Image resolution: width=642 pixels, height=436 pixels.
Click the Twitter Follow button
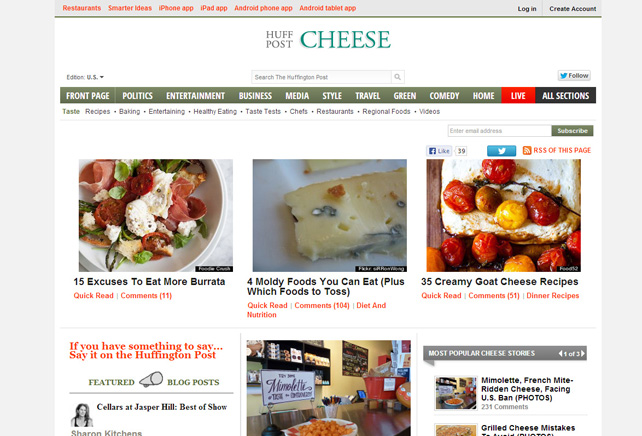pos(574,76)
